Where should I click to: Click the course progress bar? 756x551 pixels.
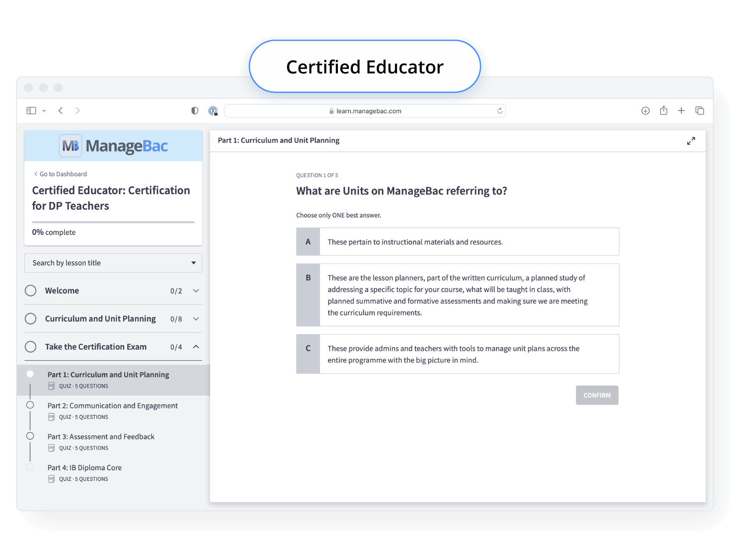pyautogui.click(x=113, y=222)
